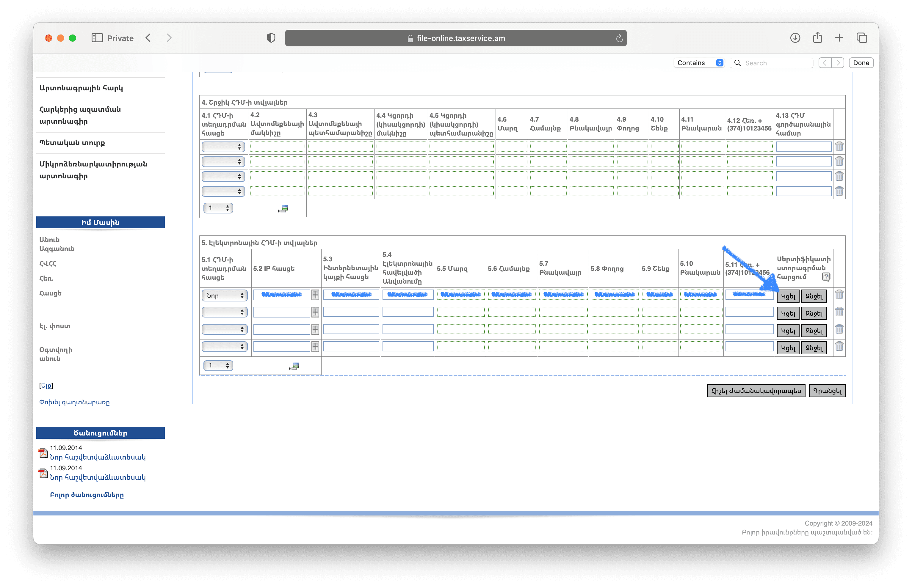The width and height of the screenshot is (912, 588).
Task: Click Կցել button on first row section 5
Action: click(x=788, y=296)
